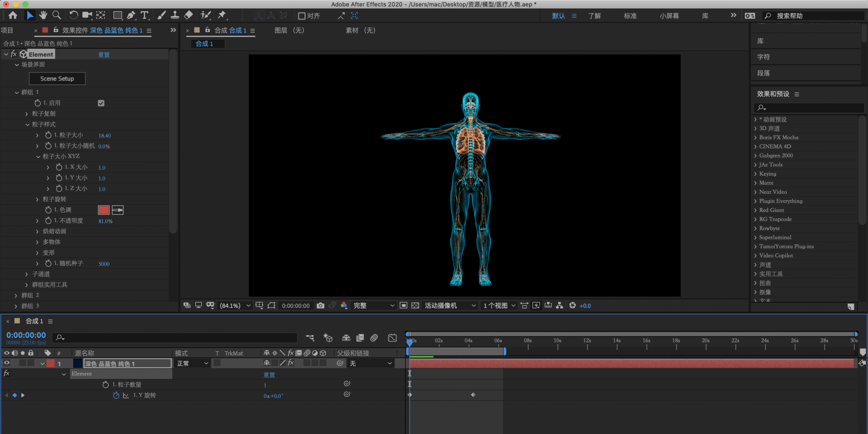
Task: Select the Eraser tool
Action: click(189, 15)
